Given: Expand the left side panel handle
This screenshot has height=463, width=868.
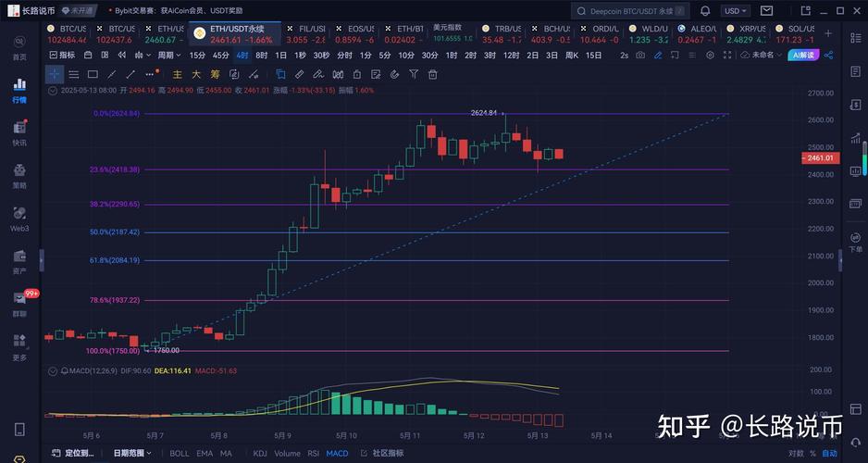Looking at the screenshot, I should click(42, 260).
